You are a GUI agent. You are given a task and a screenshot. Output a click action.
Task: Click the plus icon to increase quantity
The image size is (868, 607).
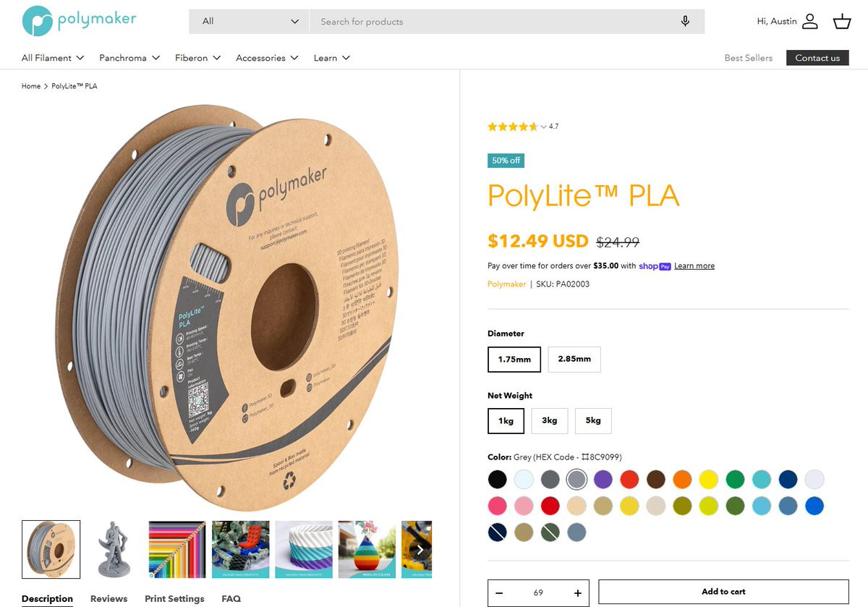577,593
